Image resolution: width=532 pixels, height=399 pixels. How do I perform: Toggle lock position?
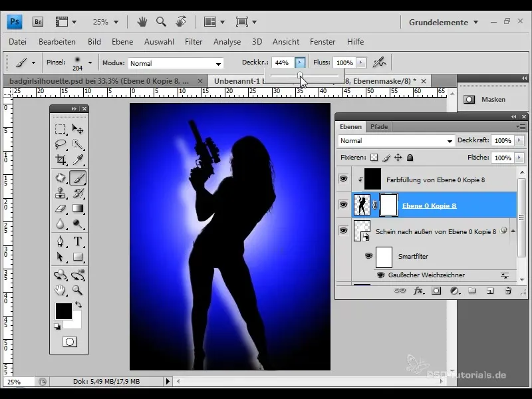(x=398, y=158)
